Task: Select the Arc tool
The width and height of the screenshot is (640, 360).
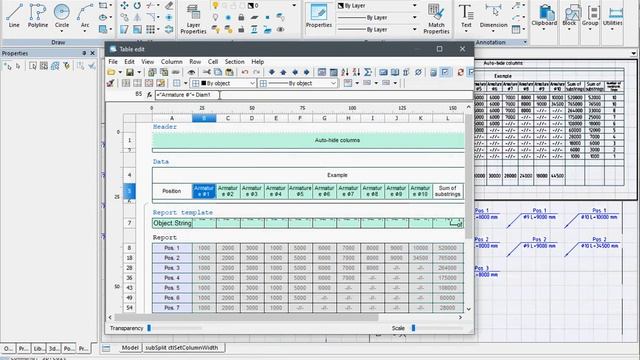Action: (85, 16)
